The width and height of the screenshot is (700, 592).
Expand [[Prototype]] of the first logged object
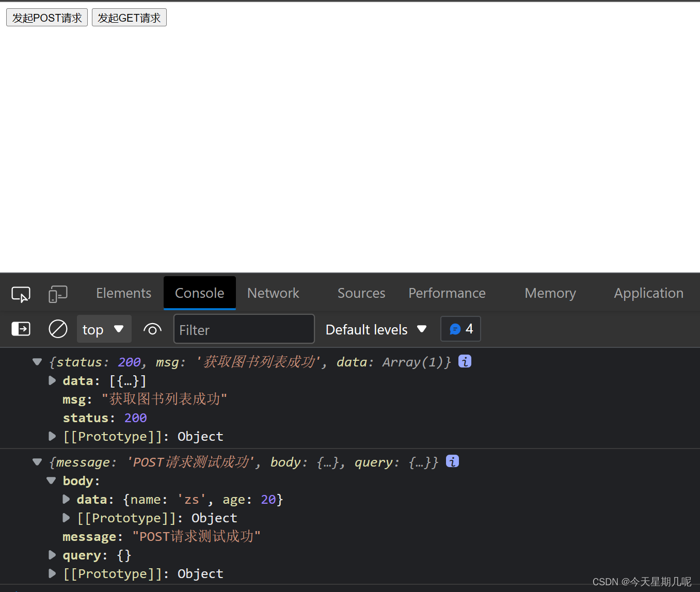[x=52, y=436]
